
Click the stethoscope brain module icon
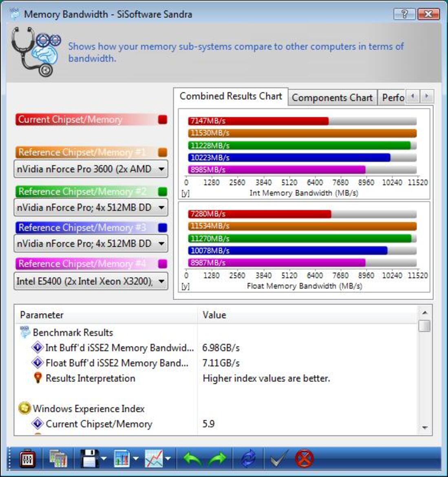coord(36,52)
